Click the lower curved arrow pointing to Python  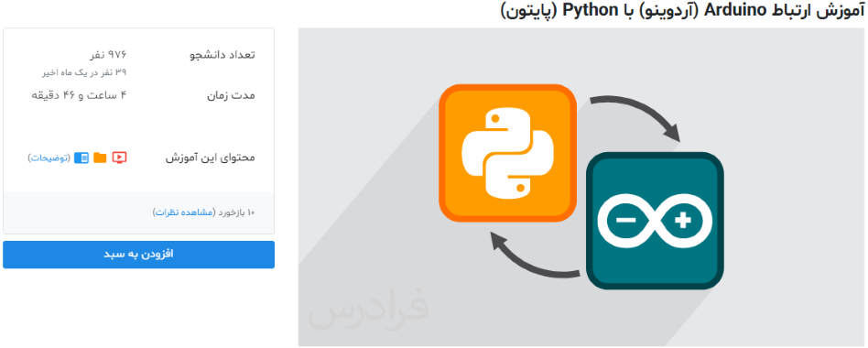click(534, 254)
